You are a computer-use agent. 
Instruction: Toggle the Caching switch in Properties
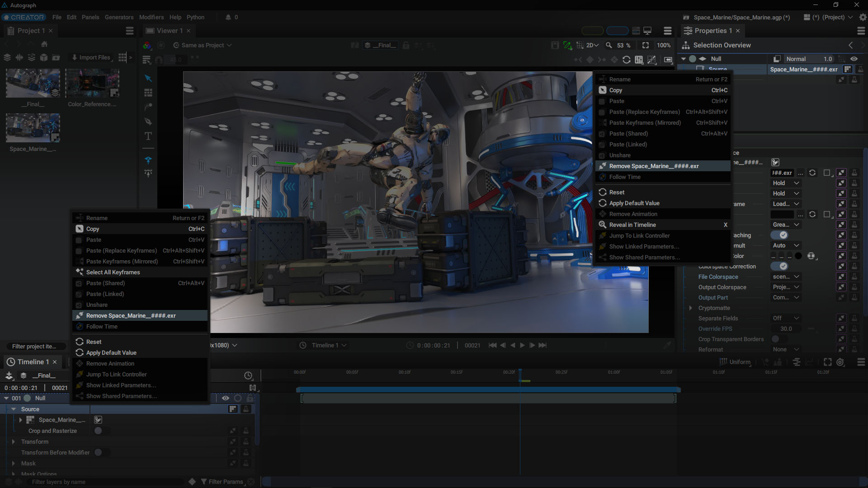click(x=779, y=235)
